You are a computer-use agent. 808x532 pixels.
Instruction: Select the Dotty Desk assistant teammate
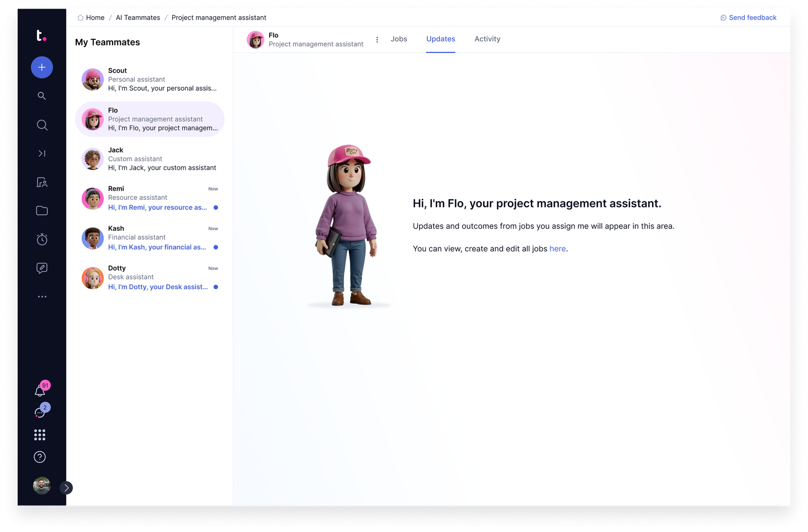coord(150,278)
